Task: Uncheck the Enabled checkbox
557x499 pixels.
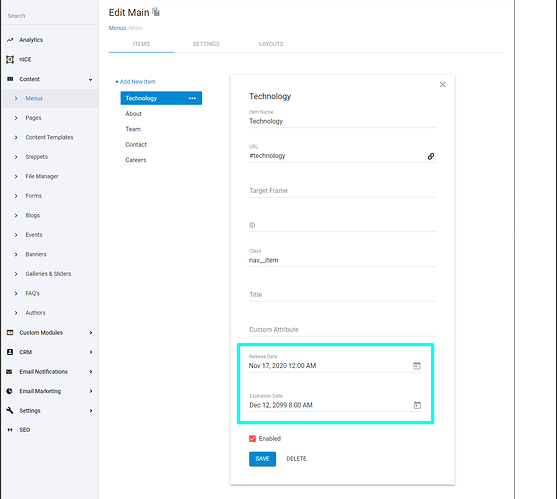Action: point(253,439)
